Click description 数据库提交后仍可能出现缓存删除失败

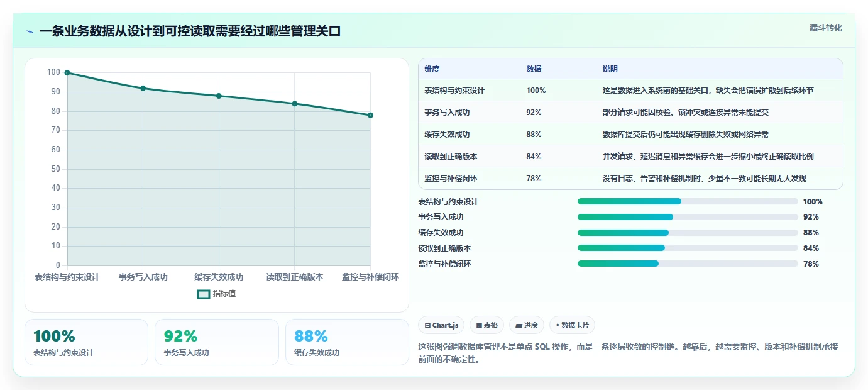pyautogui.click(x=685, y=135)
